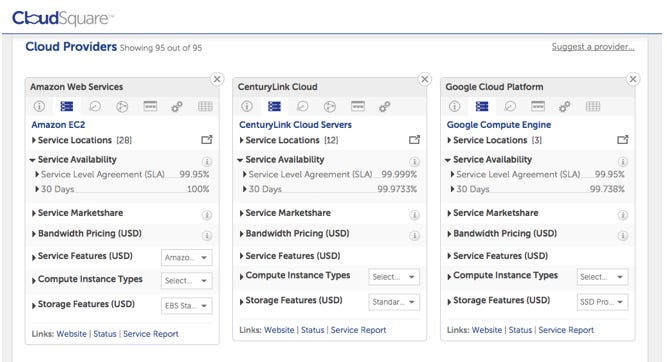
Task: Show info for Google Service Availability
Action: [623, 162]
